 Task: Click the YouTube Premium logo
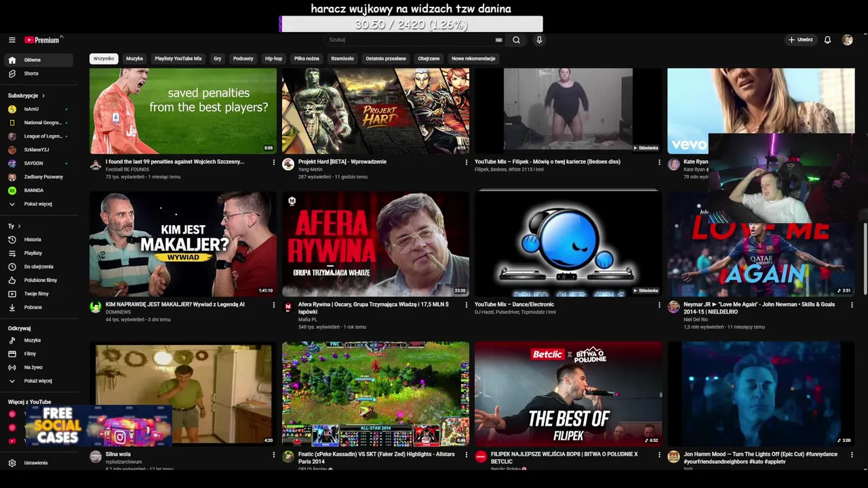click(42, 40)
